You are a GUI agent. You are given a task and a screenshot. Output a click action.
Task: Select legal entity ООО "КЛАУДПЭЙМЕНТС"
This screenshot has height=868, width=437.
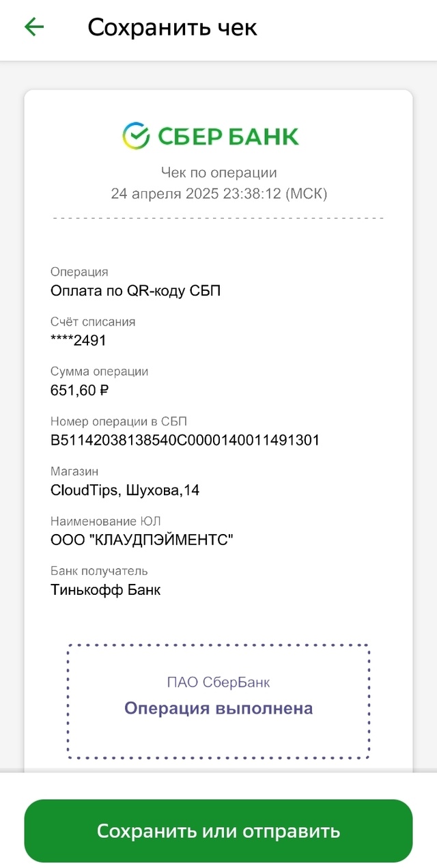point(142,540)
